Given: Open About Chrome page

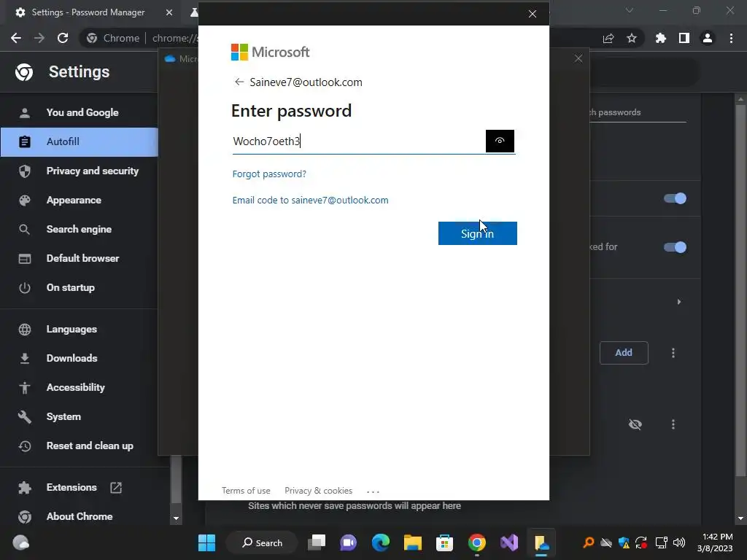Looking at the screenshot, I should click(x=79, y=516).
